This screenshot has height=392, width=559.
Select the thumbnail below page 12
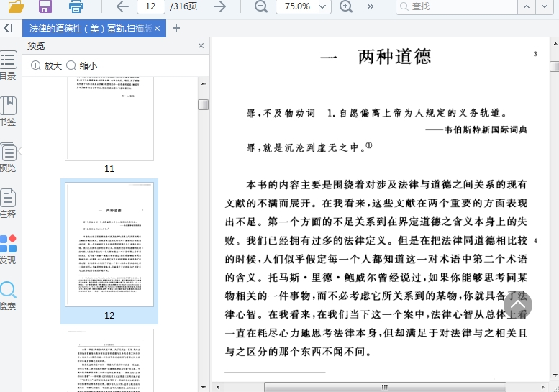coord(109,360)
